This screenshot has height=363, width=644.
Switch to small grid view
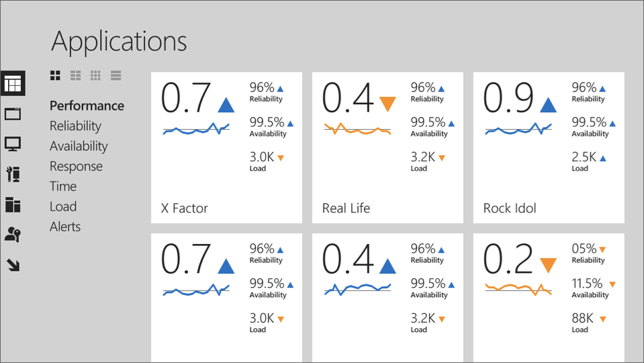[96, 76]
